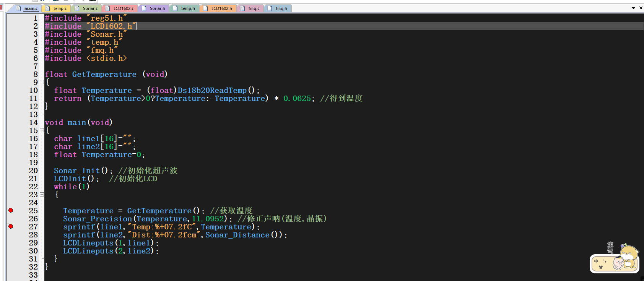Collapse the GetTemperature function at line 9
Viewport: 644px width, 281px height.
(42, 82)
